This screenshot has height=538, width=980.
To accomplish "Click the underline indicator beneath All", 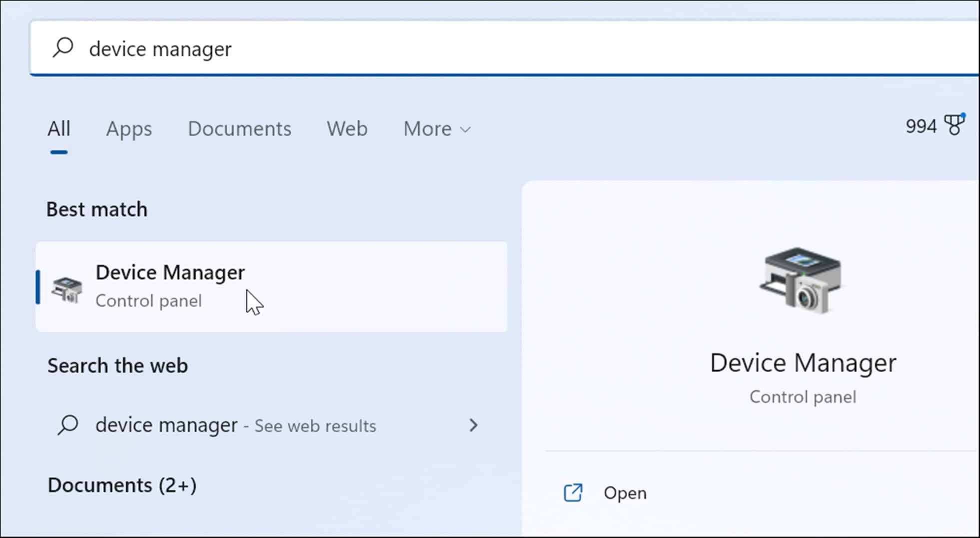I will (x=58, y=151).
